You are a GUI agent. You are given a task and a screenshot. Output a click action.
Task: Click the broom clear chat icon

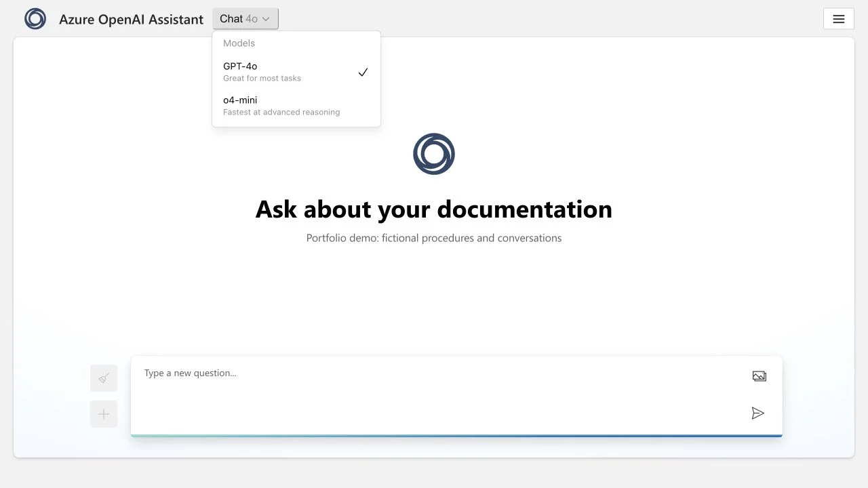[x=104, y=378]
